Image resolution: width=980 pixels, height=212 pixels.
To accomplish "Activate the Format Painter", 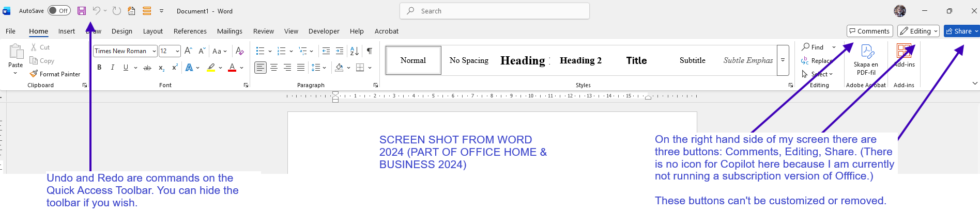I will coord(55,74).
